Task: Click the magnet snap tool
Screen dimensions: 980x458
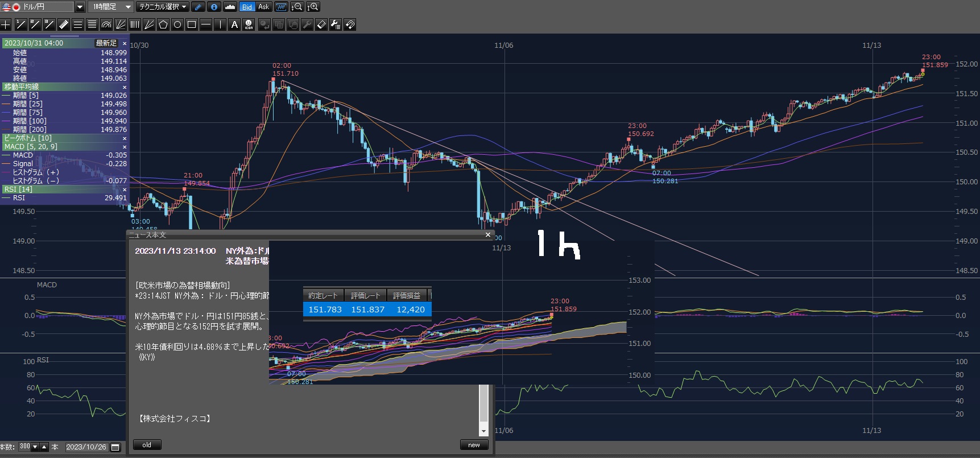Action: coord(350,24)
